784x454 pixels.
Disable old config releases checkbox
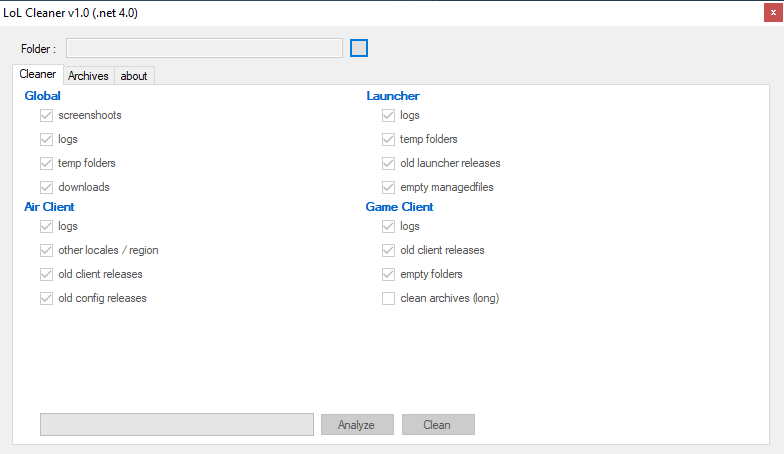pos(46,298)
